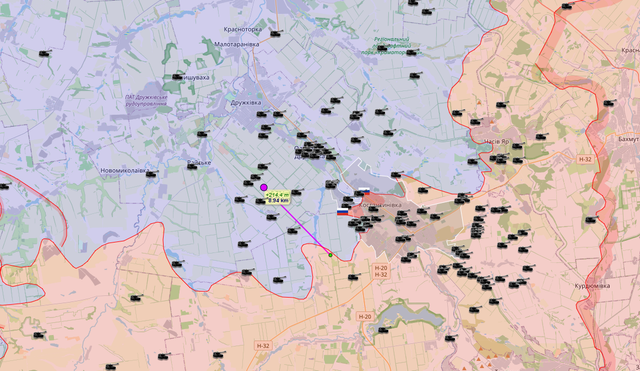Click artillery marker just below the Дружківка label
Viewport: 640px width, 371px height.
coord(262,114)
